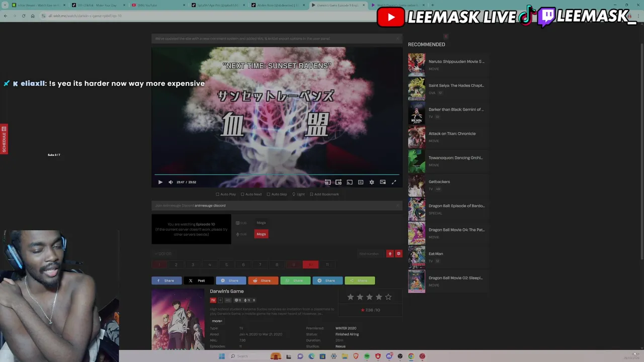Open the green generic Share button
This screenshot has height=362, width=644.
click(x=360, y=281)
